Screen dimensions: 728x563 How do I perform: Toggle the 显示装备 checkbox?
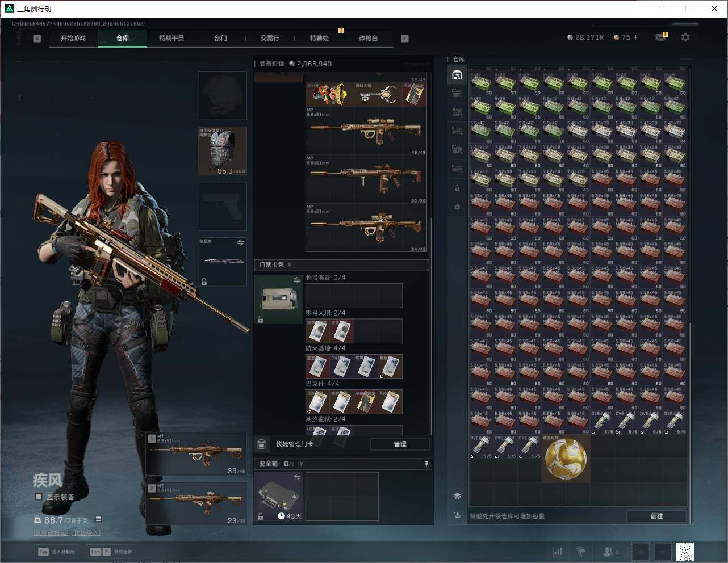click(39, 497)
